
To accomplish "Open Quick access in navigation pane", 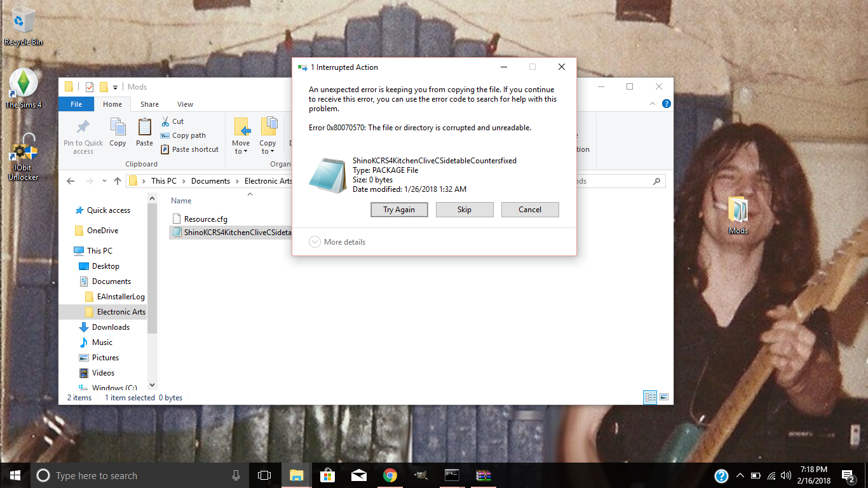I will point(102,210).
